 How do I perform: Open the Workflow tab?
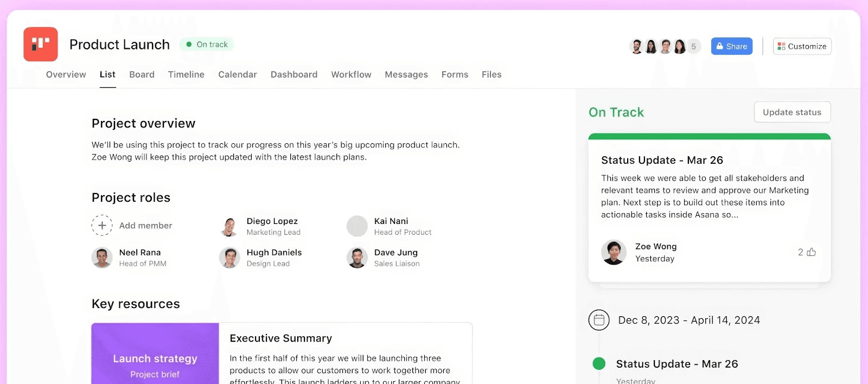point(351,74)
